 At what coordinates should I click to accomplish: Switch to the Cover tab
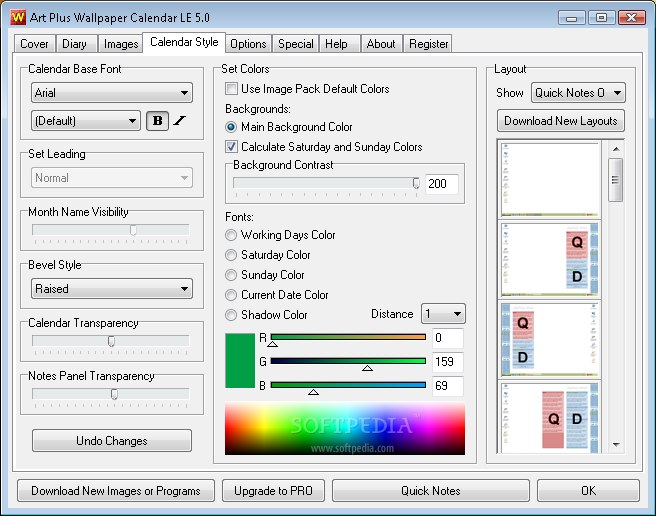tap(34, 44)
